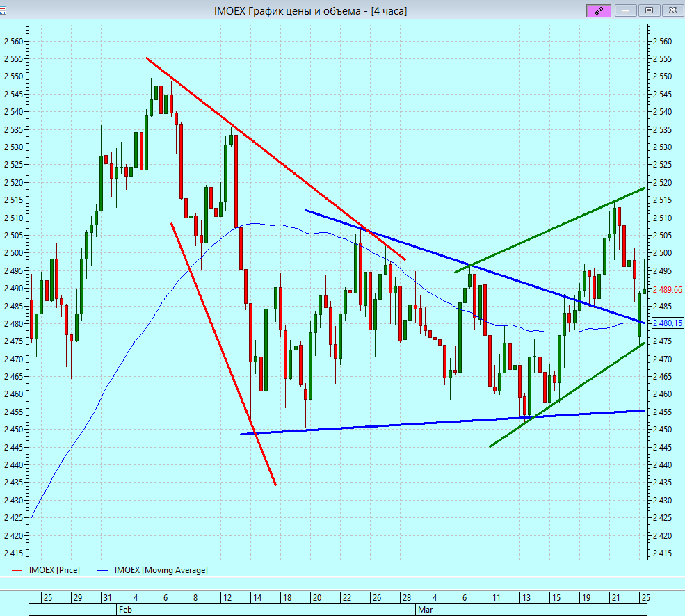685x616 pixels.
Task: Click date label 13 on the time axis
Action: 526,598
